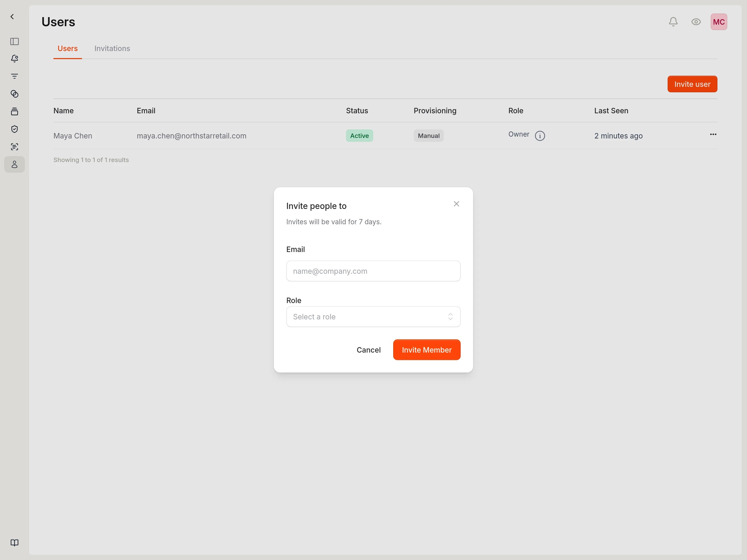Screen dimensions: 747x560
Task: Click Showing 1 to 1 of 1 results
Action: click(91, 160)
